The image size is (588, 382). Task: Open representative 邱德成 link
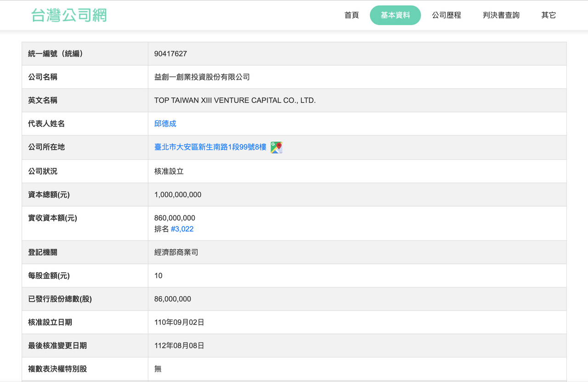(165, 124)
